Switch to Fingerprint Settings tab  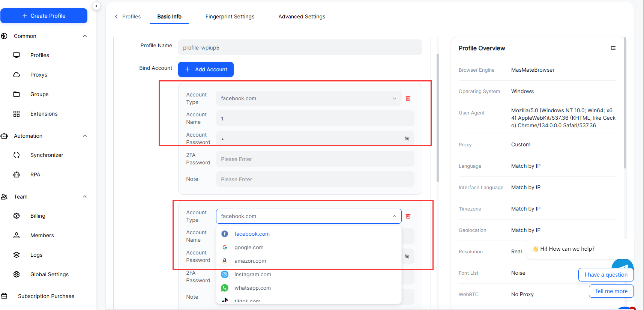(x=230, y=17)
